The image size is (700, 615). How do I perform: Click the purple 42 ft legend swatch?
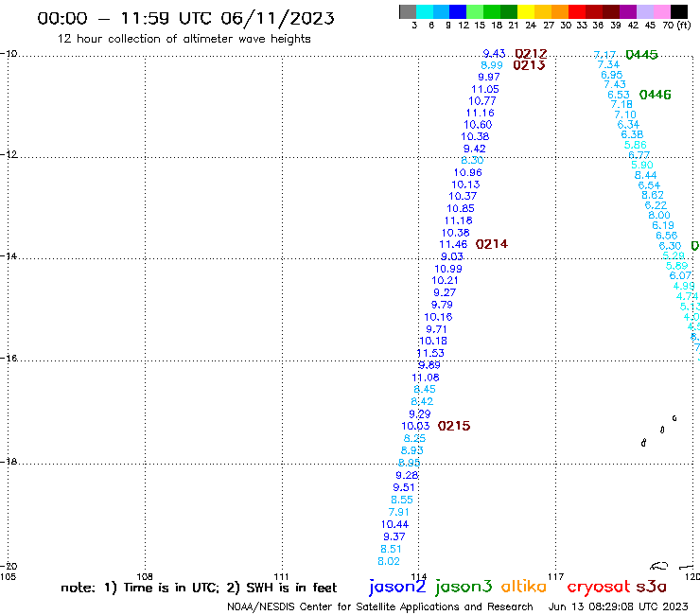coord(628,11)
